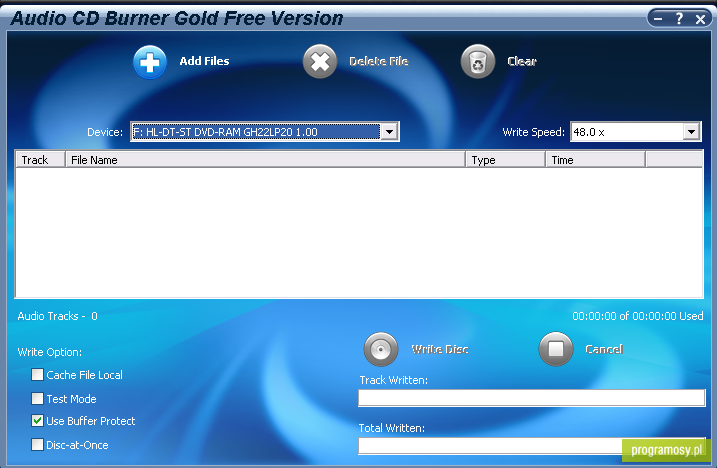
Task: Click the blue plus Add Files icon
Action: [x=150, y=62]
